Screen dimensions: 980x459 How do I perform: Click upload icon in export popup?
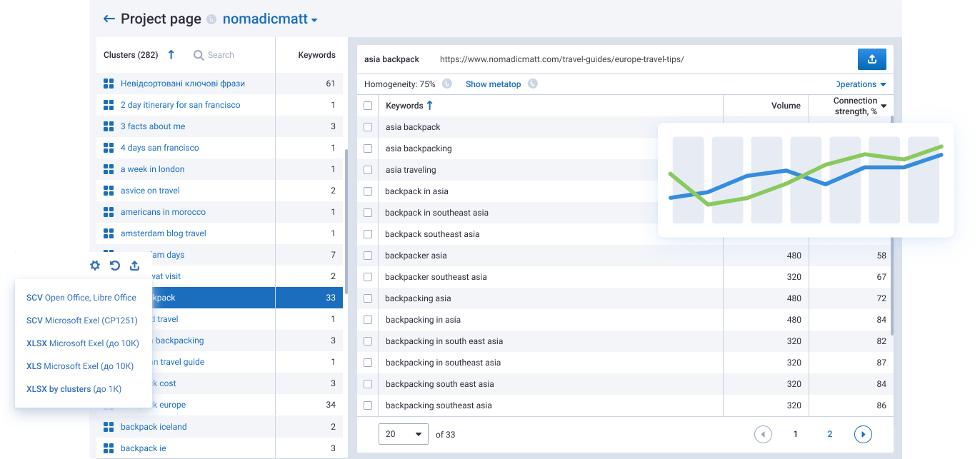pos(134,266)
